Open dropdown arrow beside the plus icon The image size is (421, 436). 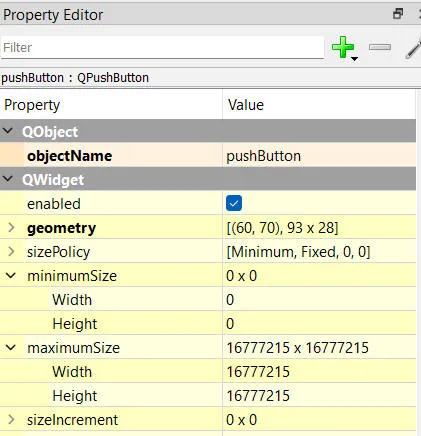tap(355, 59)
